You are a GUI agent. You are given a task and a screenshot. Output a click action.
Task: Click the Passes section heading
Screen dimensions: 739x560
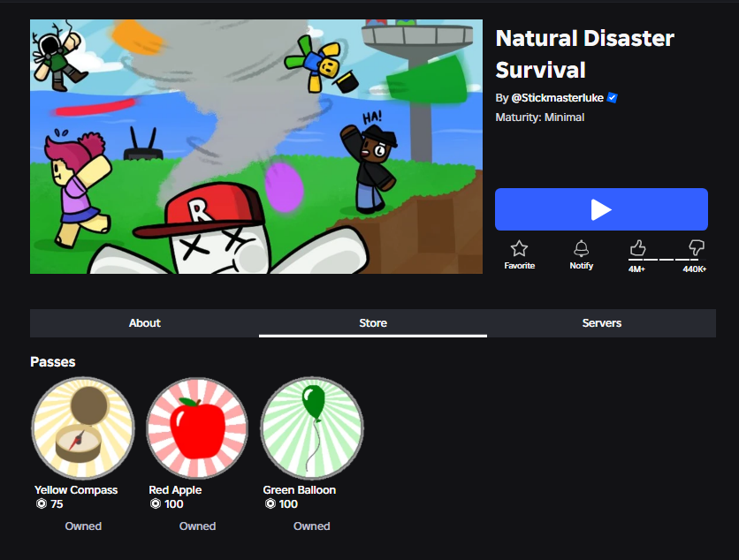pos(53,362)
